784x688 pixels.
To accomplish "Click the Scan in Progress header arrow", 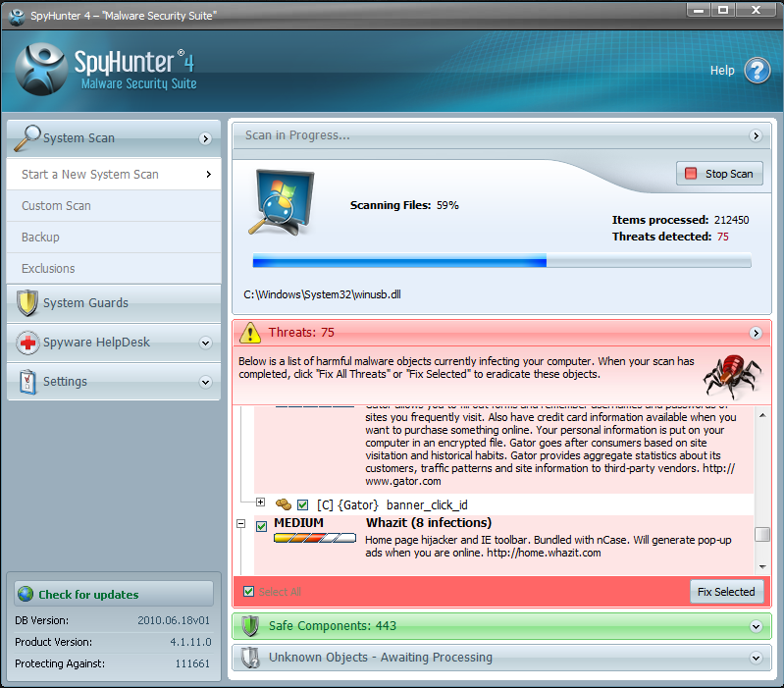I will coord(756,135).
